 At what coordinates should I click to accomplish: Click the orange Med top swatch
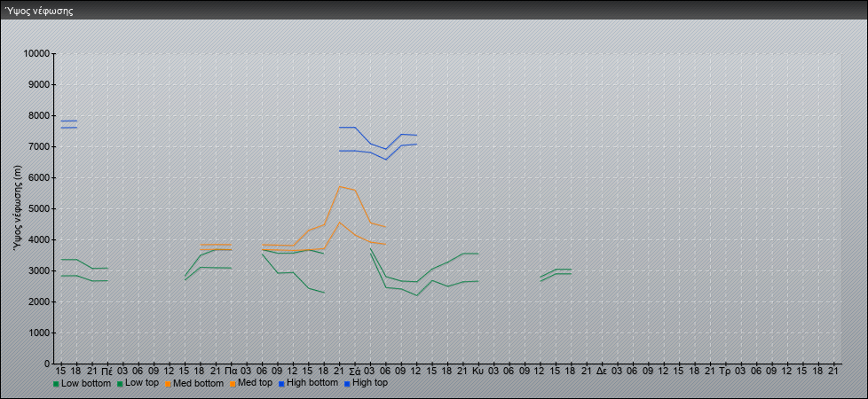[233, 384]
